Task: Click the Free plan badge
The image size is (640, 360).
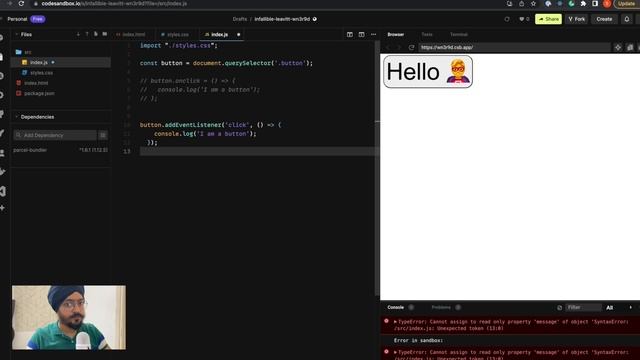Action: click(x=38, y=19)
